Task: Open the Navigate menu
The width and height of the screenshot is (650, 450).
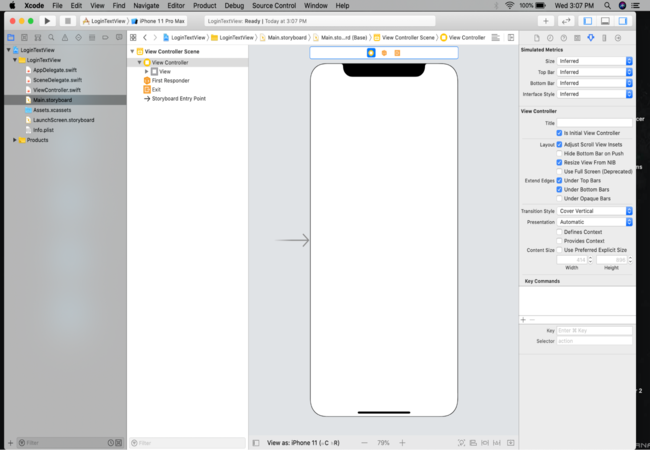Action: [x=146, y=5]
